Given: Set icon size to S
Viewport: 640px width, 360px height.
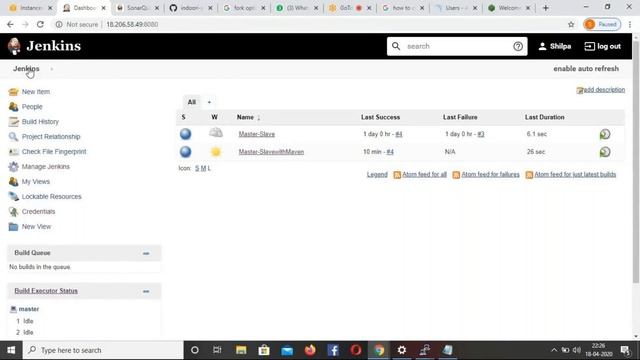Looking at the screenshot, I should (197, 168).
